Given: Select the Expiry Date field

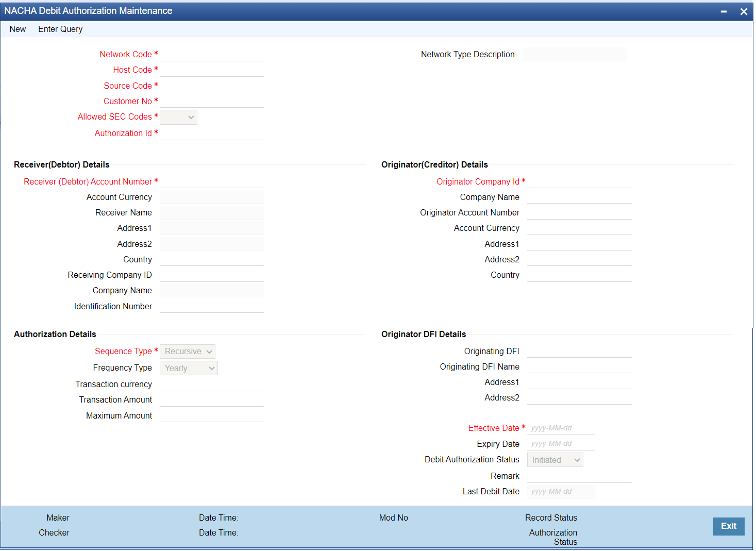Looking at the screenshot, I should coord(561,444).
